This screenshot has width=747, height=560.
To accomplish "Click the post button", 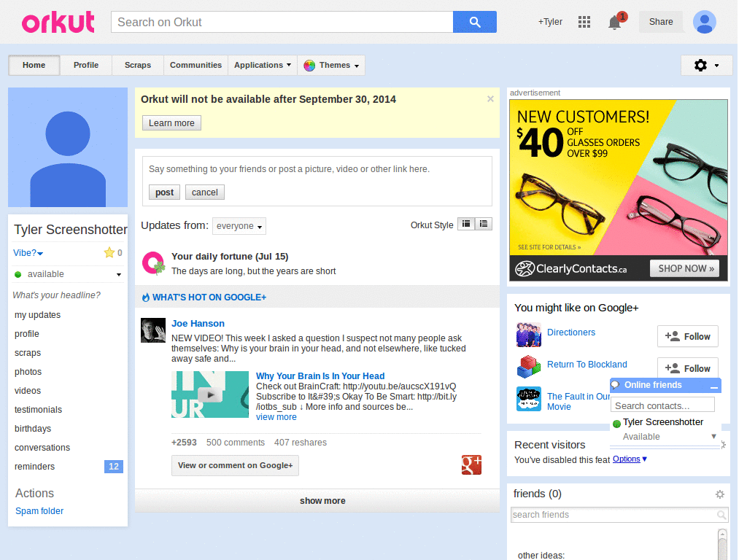I will click(x=164, y=192).
